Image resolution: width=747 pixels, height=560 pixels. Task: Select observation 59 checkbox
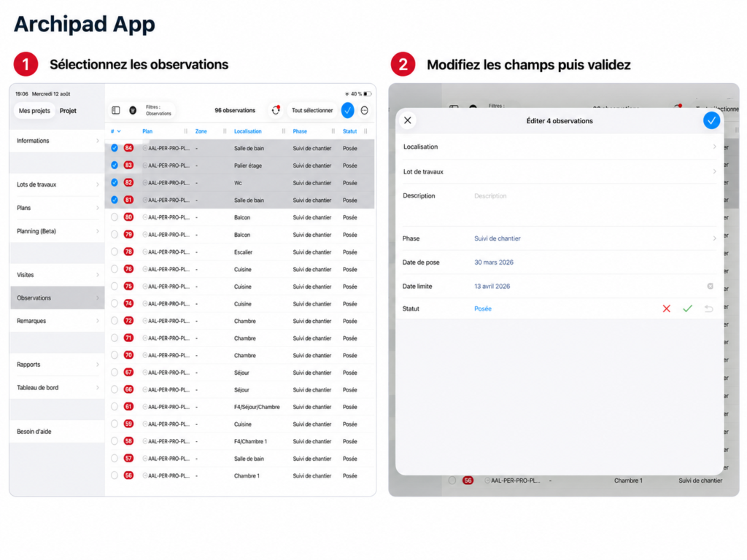click(115, 424)
